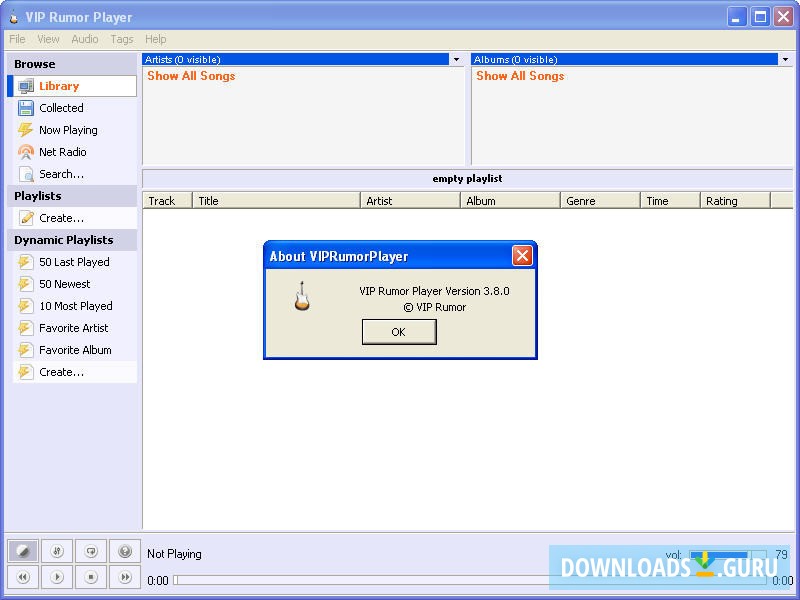Start playback with the play button
The height and width of the screenshot is (600, 800).
(x=57, y=577)
